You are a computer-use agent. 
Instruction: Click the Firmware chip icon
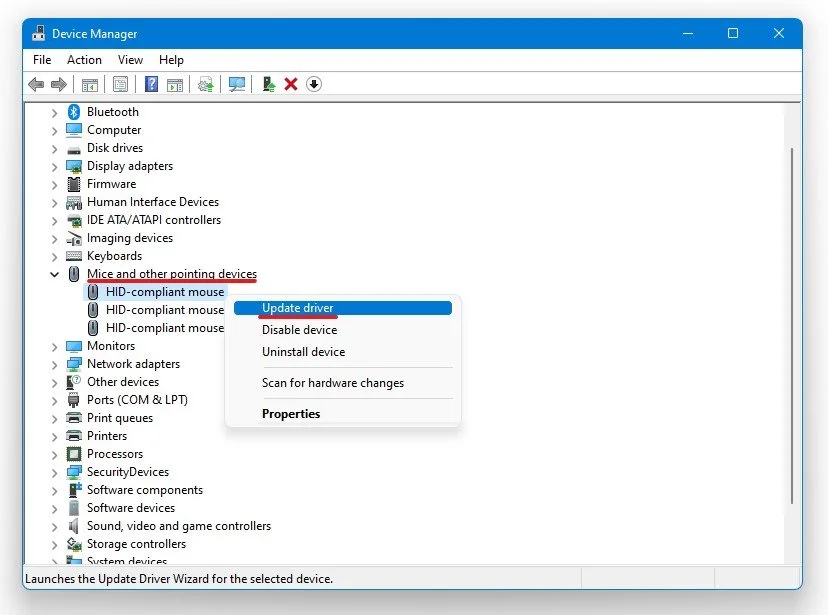click(x=73, y=184)
